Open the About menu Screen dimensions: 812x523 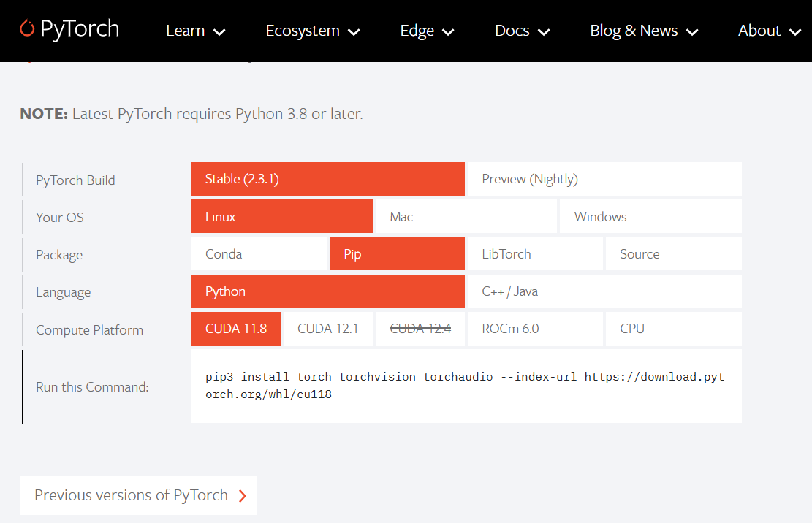[x=769, y=31]
